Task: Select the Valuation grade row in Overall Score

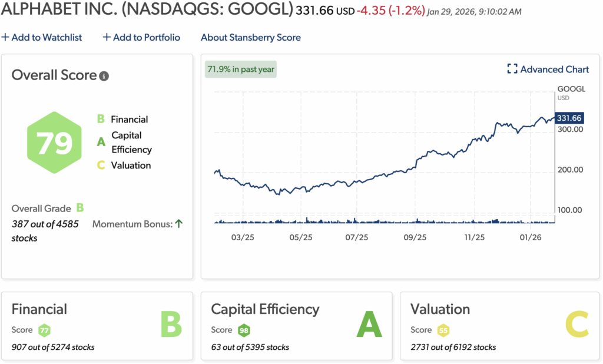Action: [x=124, y=166]
